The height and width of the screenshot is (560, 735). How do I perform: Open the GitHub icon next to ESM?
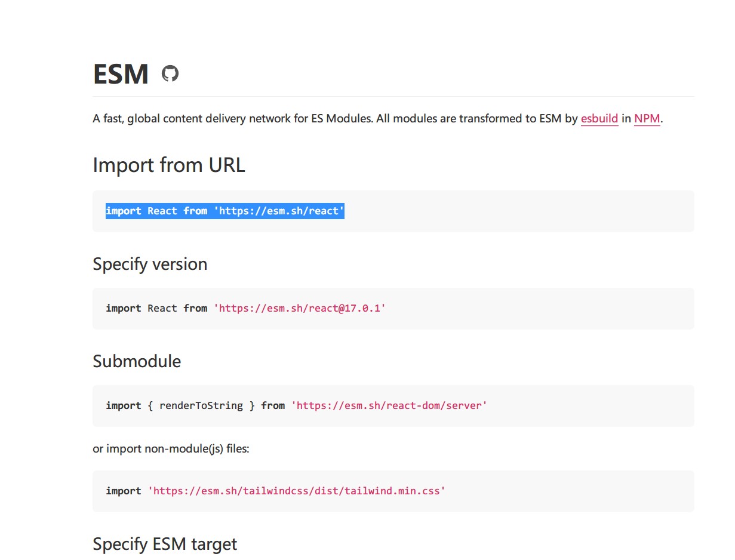[x=170, y=74]
